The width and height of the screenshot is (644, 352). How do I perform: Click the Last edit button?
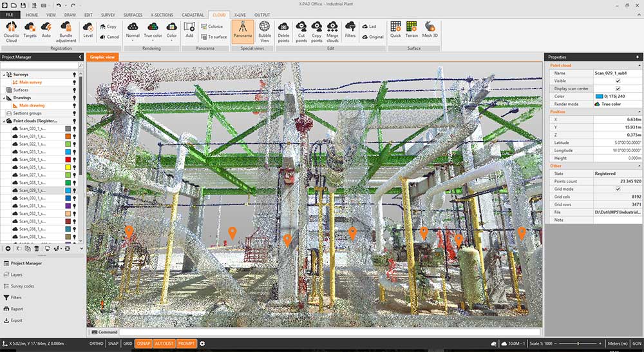click(x=369, y=26)
